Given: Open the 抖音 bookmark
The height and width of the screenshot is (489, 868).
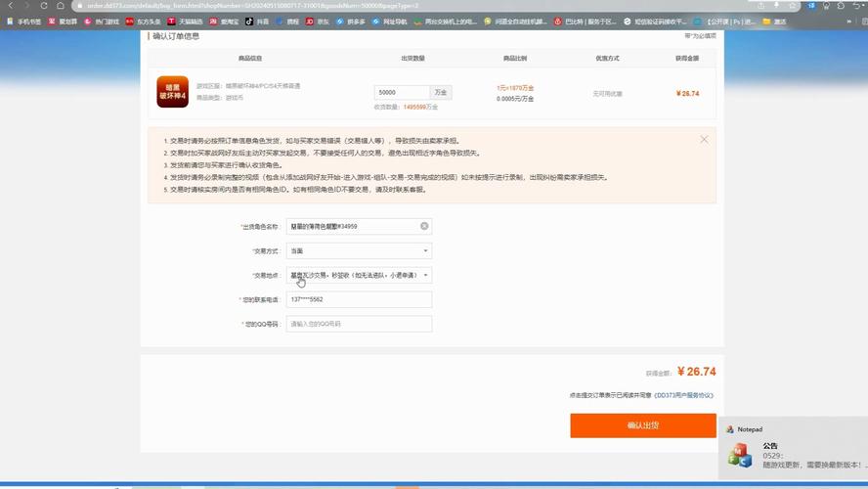Looking at the screenshot, I should pyautogui.click(x=257, y=22).
